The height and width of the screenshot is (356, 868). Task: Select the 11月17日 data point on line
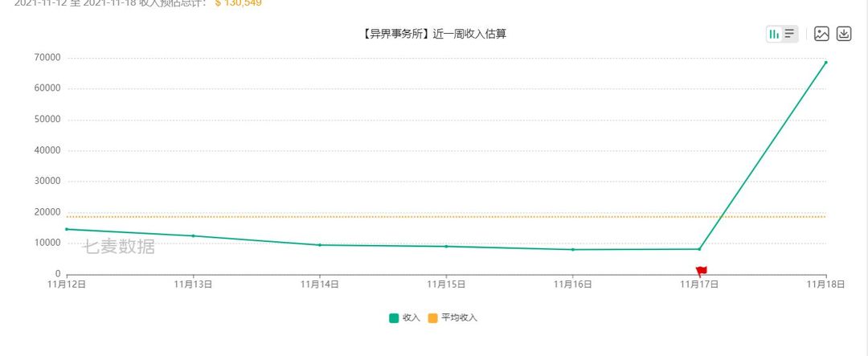699,249
